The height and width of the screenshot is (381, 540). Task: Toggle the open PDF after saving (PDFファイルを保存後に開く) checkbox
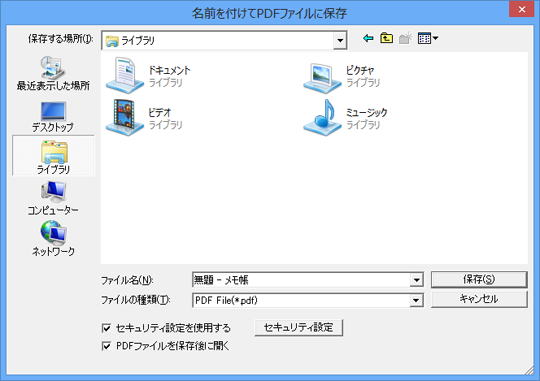click(106, 346)
